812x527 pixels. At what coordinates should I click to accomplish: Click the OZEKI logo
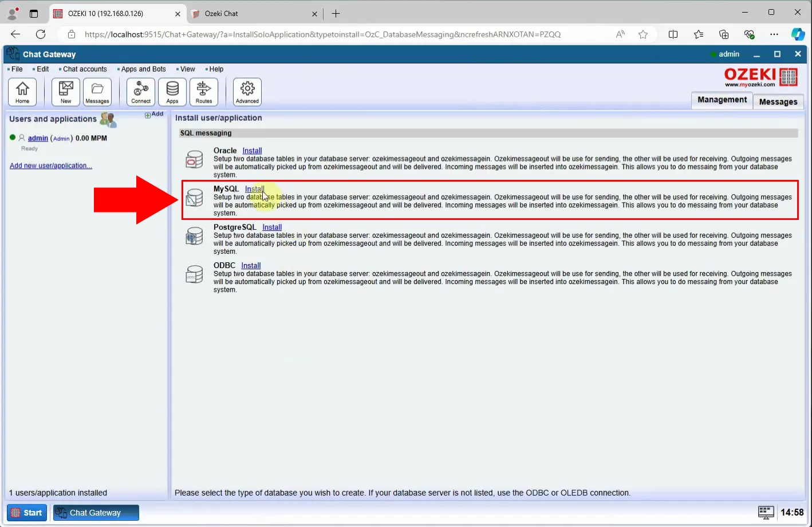[x=761, y=77]
